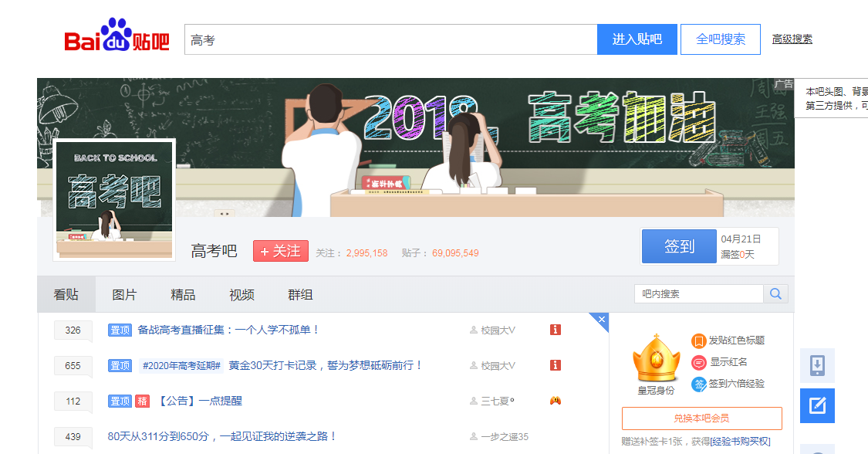
Task: Open the 高级搜索 link
Action: [x=792, y=39]
